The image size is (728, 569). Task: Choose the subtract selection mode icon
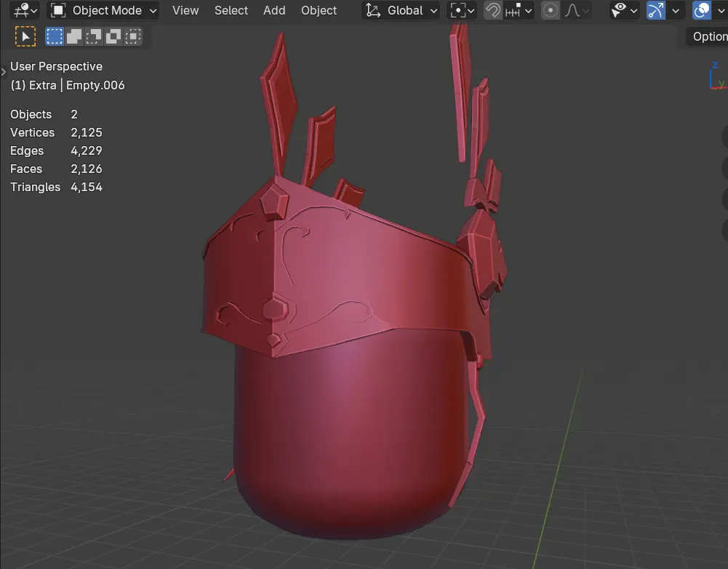pos(94,36)
